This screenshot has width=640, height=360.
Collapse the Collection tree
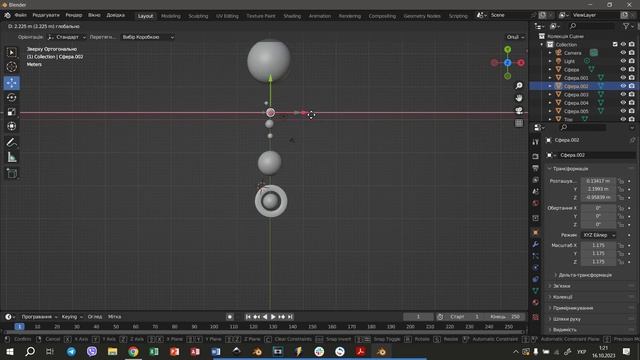pyautogui.click(x=542, y=44)
